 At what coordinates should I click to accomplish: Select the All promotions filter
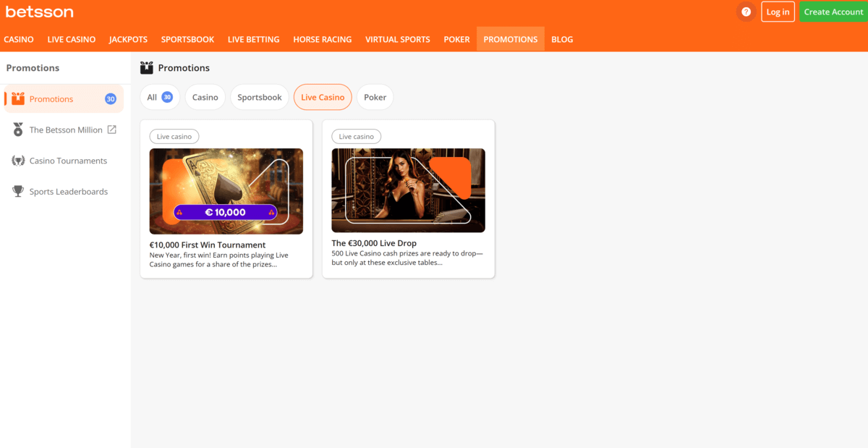coord(159,97)
